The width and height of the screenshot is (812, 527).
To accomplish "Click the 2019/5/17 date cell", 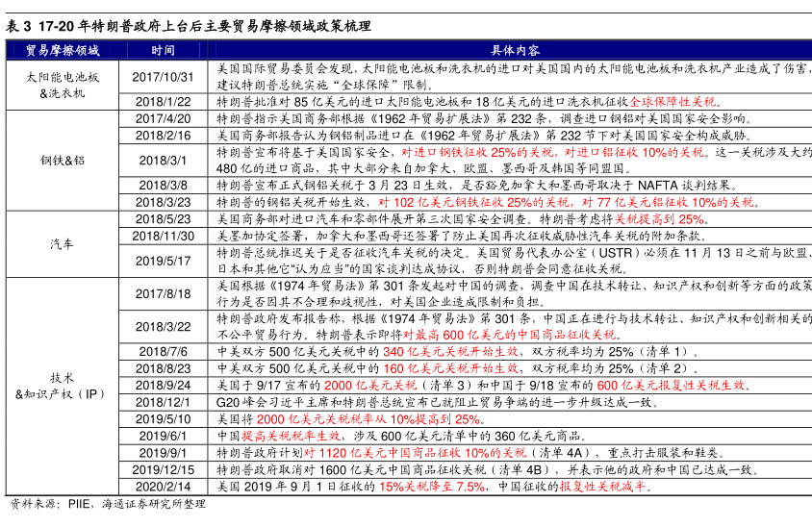I will (x=163, y=261).
